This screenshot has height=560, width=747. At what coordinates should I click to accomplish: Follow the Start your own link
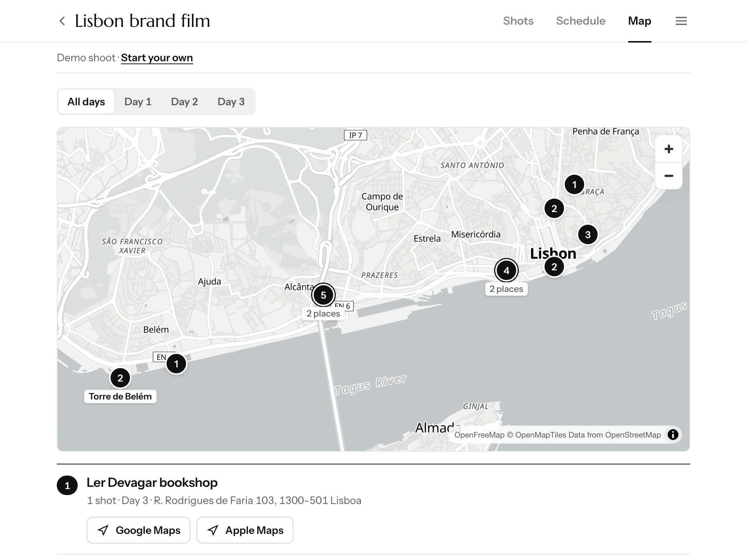[157, 58]
